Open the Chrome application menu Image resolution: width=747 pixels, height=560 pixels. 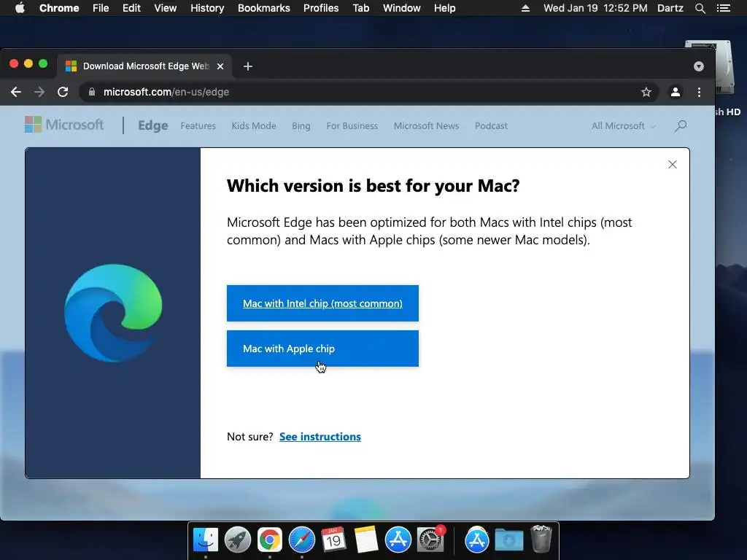[59, 8]
